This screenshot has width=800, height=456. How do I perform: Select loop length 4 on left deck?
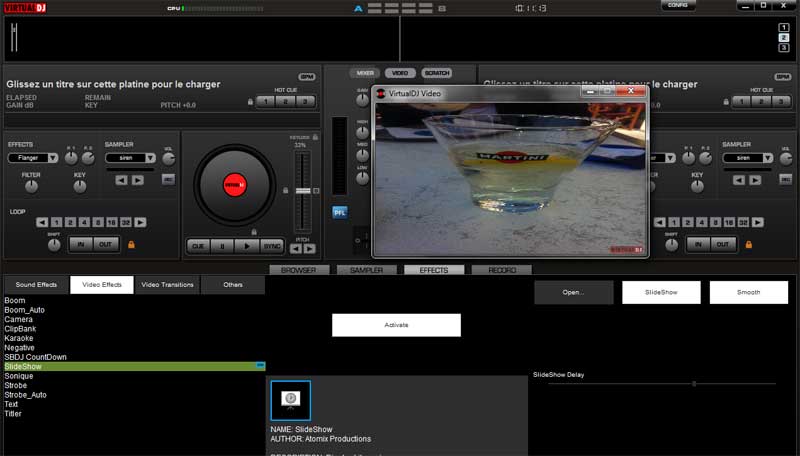85,222
